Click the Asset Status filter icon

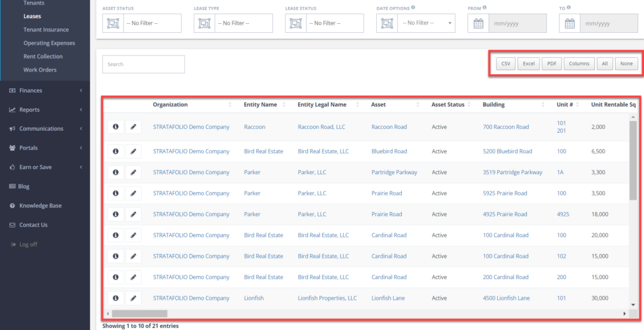click(113, 23)
